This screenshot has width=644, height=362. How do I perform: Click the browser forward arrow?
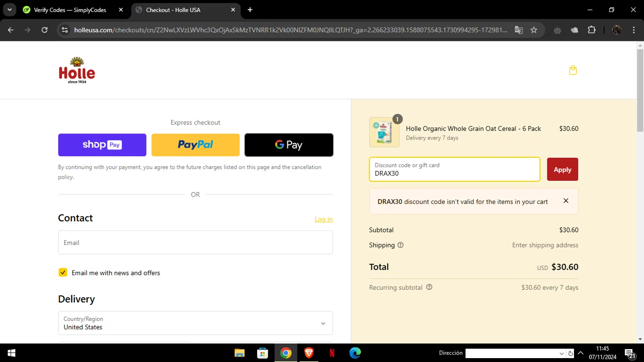pyautogui.click(x=27, y=30)
